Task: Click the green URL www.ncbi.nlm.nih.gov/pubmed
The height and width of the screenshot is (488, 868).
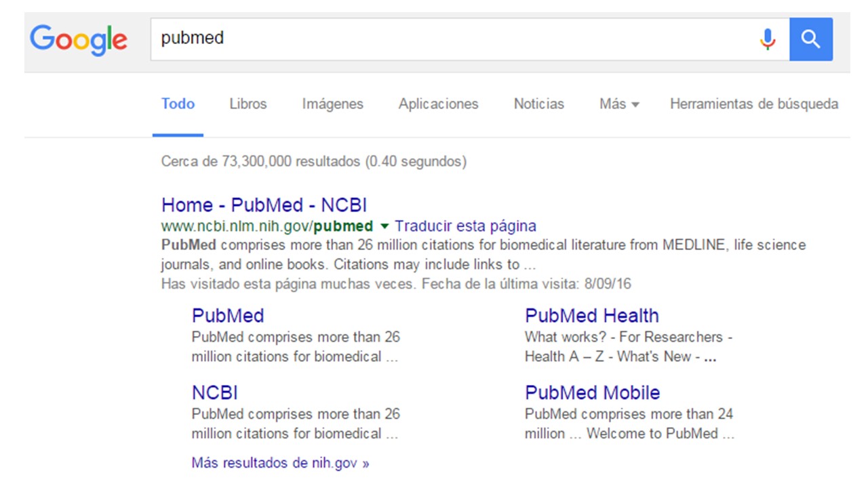Action: (267, 226)
